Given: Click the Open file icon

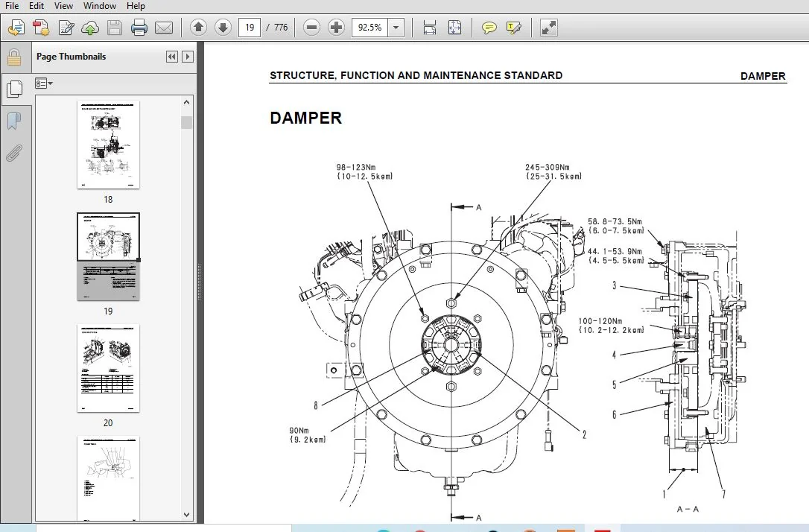Looking at the screenshot, I should pyautogui.click(x=16, y=28).
